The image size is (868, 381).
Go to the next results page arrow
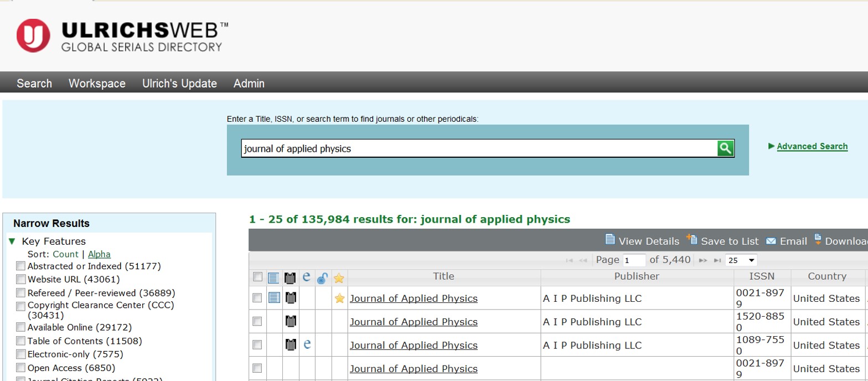pos(704,260)
